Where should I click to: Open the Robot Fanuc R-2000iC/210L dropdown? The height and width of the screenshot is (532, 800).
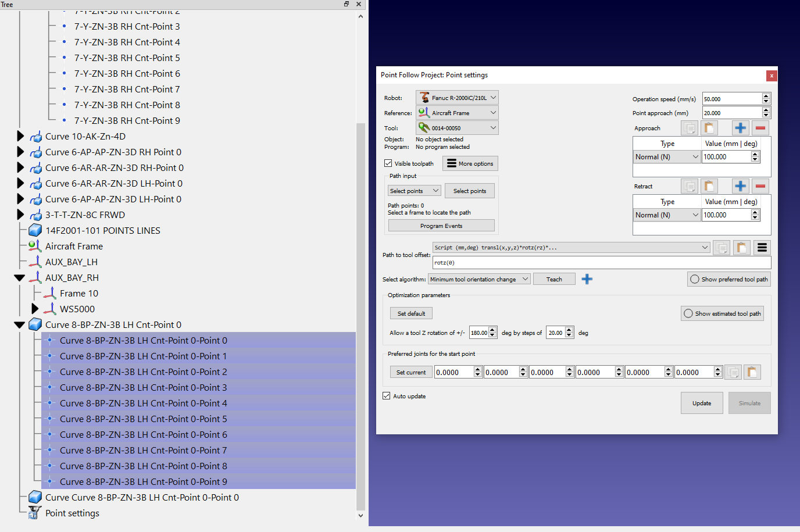point(457,98)
